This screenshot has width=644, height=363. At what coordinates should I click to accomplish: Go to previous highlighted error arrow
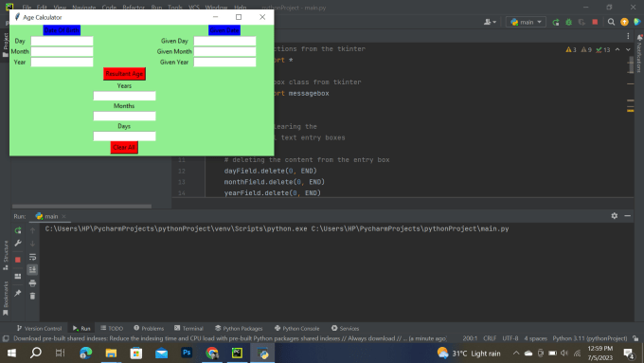click(x=617, y=49)
